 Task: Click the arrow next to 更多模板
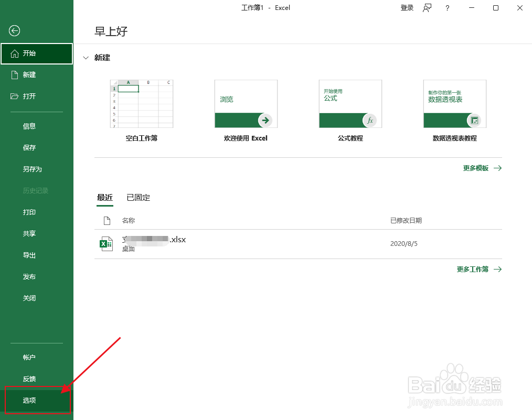(x=498, y=168)
